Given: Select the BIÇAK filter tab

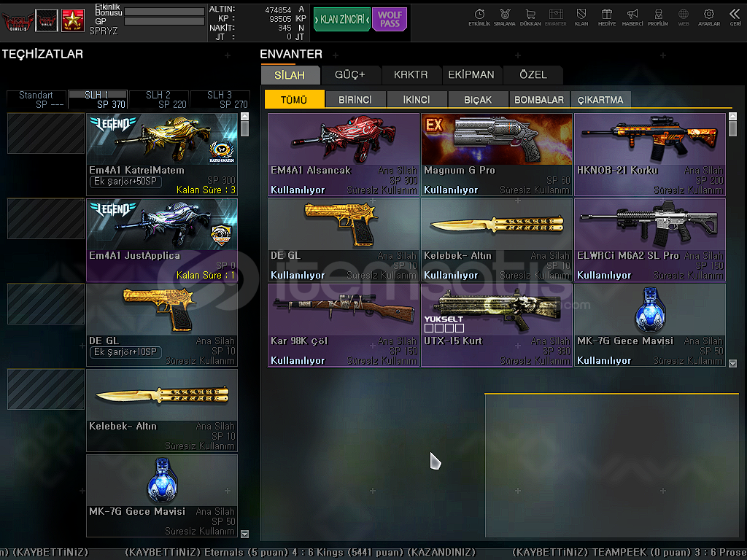Looking at the screenshot, I should click(x=478, y=99).
